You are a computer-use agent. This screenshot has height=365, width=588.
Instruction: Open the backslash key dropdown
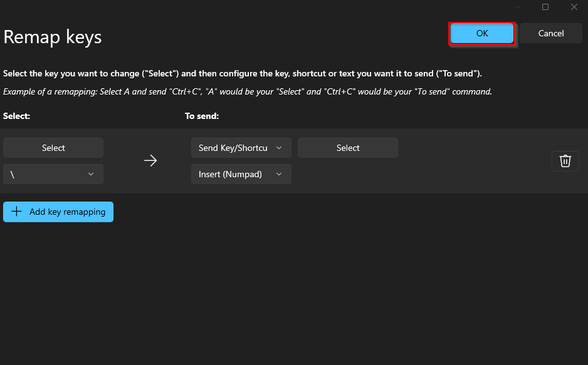pyautogui.click(x=53, y=174)
